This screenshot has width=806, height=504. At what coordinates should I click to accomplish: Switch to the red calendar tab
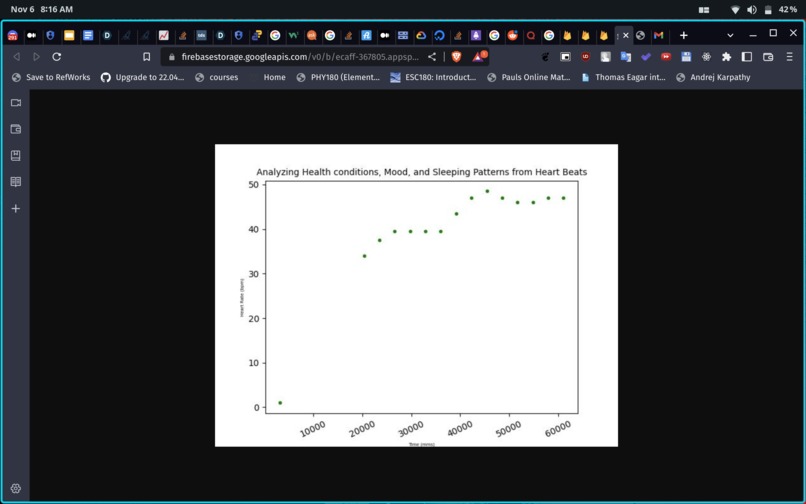13,35
